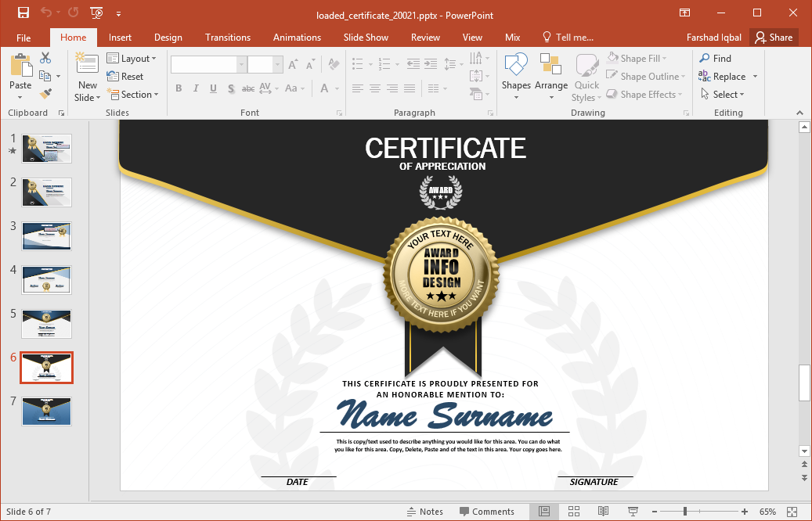Start Slide Show from status bar icon
The image size is (812, 521).
point(633,512)
